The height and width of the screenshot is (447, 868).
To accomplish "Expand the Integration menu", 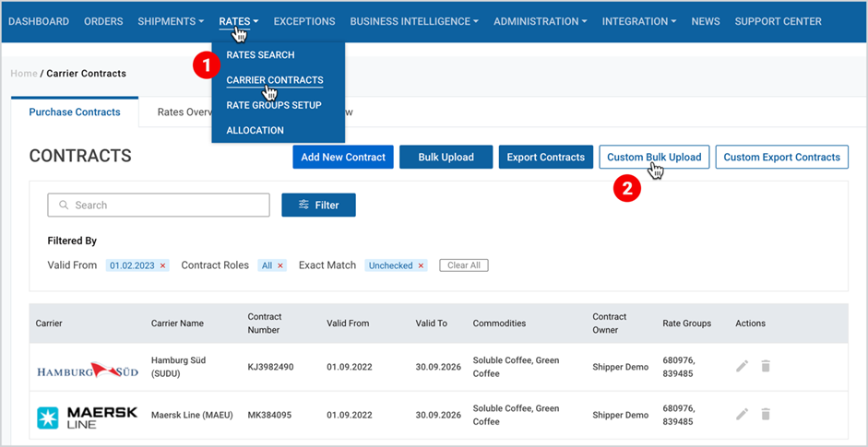I will coord(639,21).
